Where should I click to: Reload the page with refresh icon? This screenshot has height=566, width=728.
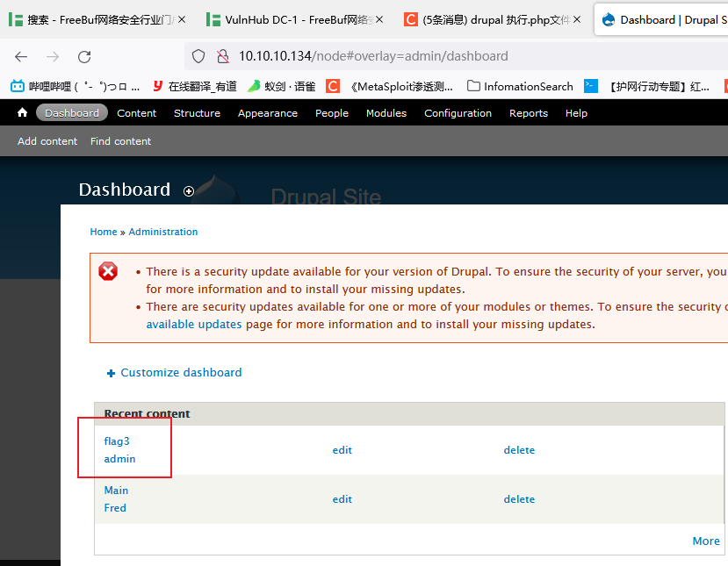(x=84, y=56)
